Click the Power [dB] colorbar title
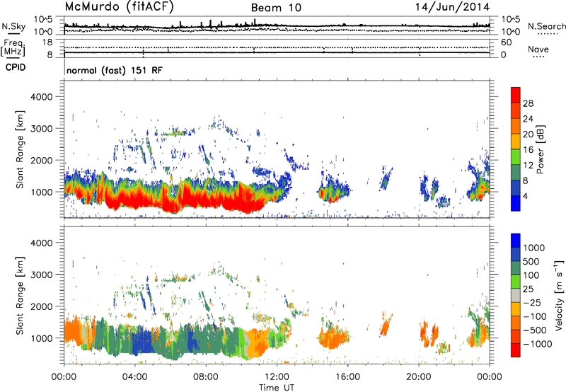Image resolution: width=566 pixels, height=392 pixels. click(x=540, y=149)
